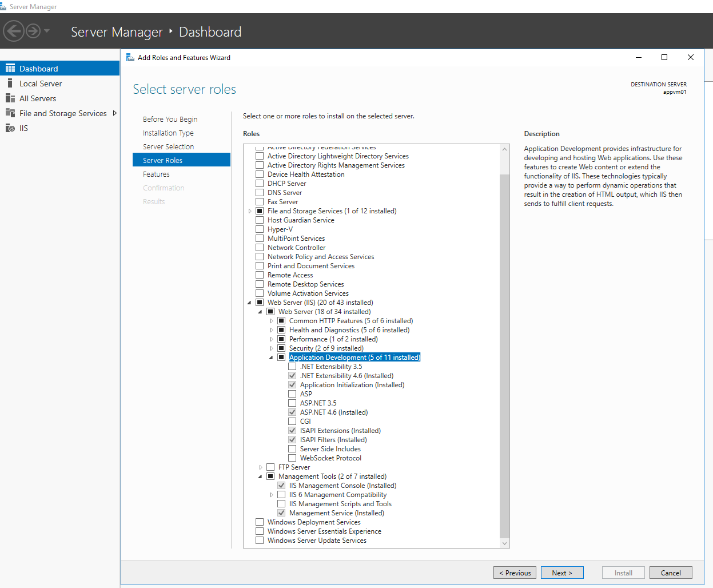Select Server Side Includes row
The image size is (713, 588).
pyautogui.click(x=330, y=448)
